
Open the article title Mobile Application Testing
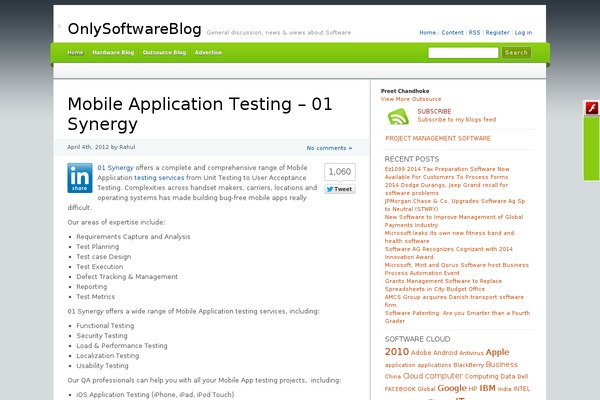(x=200, y=114)
